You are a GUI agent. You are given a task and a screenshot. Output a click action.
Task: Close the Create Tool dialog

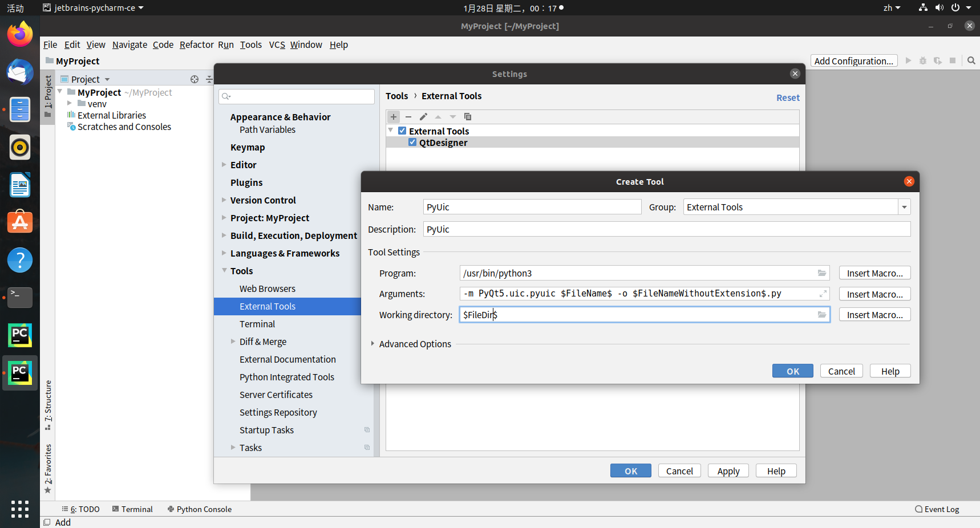(909, 181)
